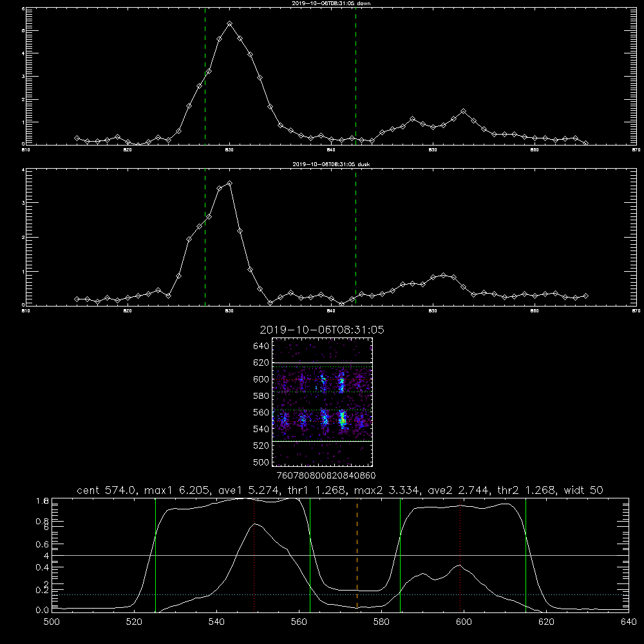Select the highest peak diamond in dawn plot

coord(230,24)
